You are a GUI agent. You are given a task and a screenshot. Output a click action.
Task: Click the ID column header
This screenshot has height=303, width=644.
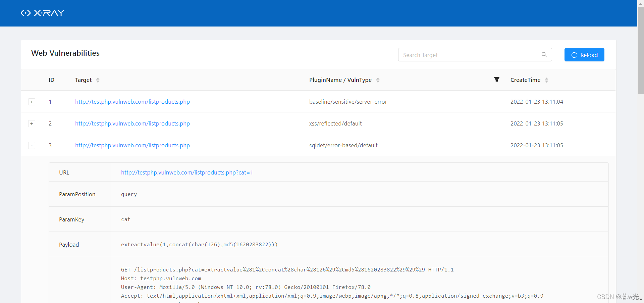51,80
